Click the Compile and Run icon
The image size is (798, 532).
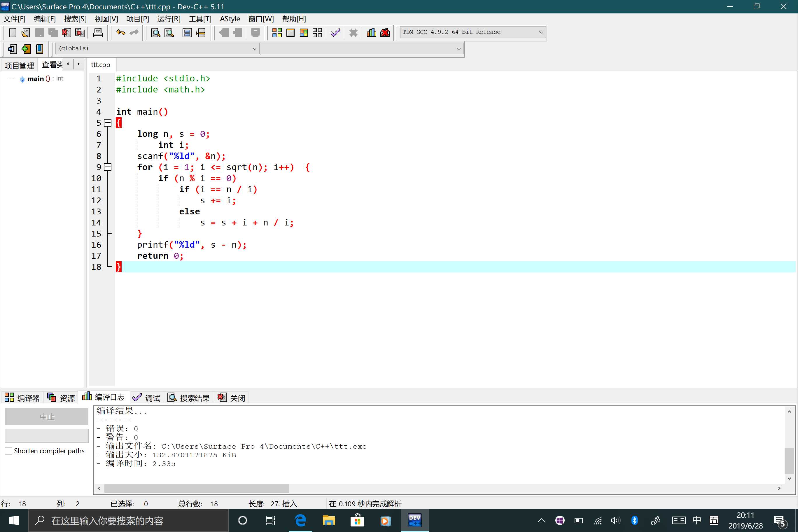[304, 33]
